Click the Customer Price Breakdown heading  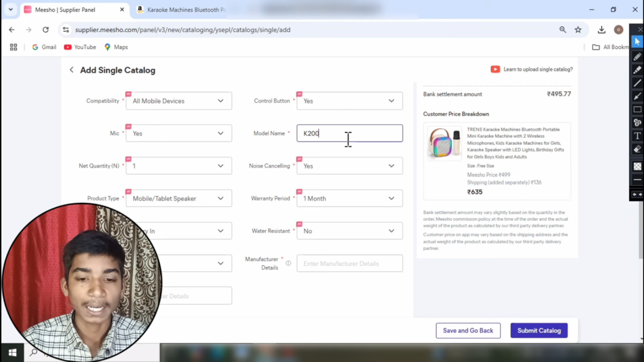pyautogui.click(x=456, y=114)
